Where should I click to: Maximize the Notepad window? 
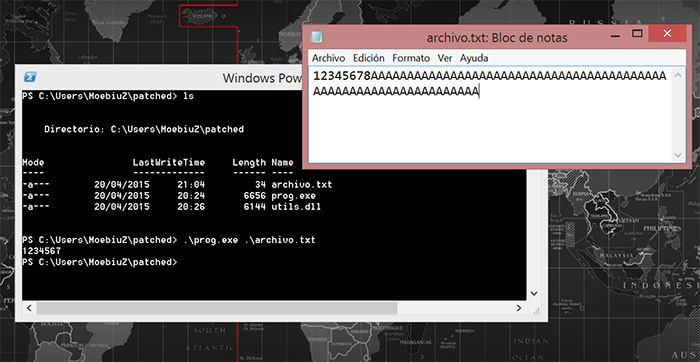[x=638, y=33]
